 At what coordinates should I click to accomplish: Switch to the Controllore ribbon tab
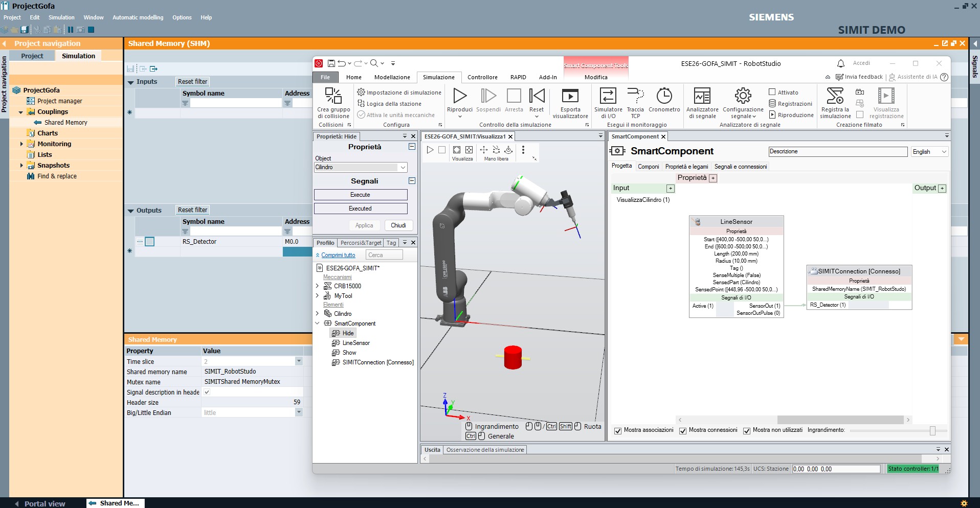(x=482, y=77)
